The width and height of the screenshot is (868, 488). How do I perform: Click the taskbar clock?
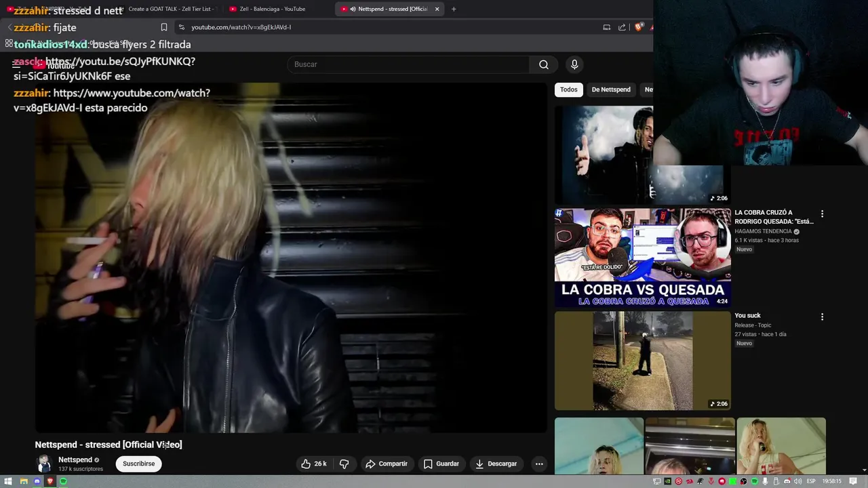[831, 481]
